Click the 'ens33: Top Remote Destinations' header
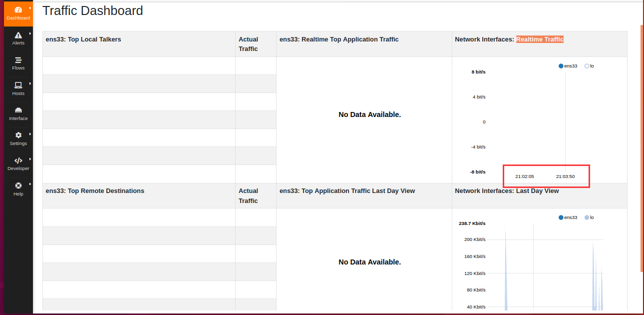 click(x=95, y=191)
